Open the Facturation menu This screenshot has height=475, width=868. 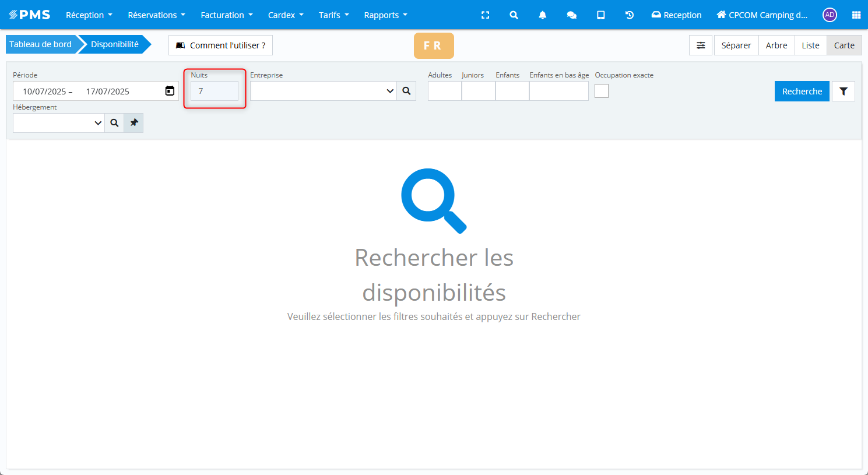[226, 15]
